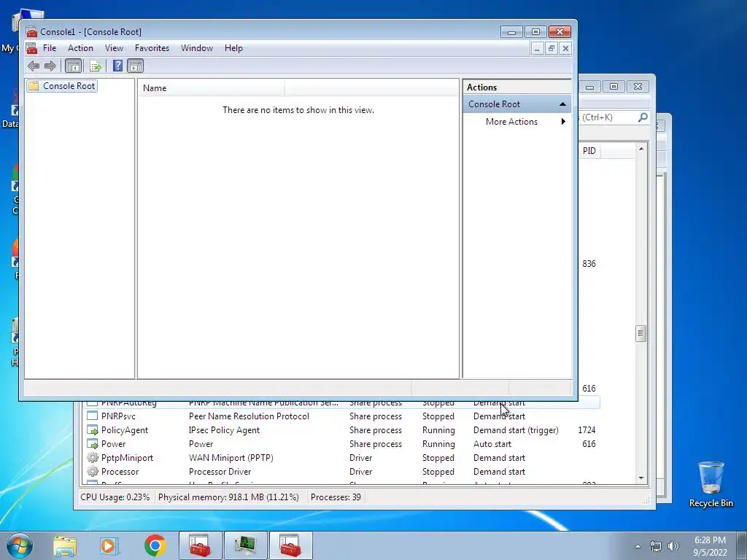Screen dimensions: 747x560
Task: Click search magnifier icon in background window
Action: pos(643,117)
